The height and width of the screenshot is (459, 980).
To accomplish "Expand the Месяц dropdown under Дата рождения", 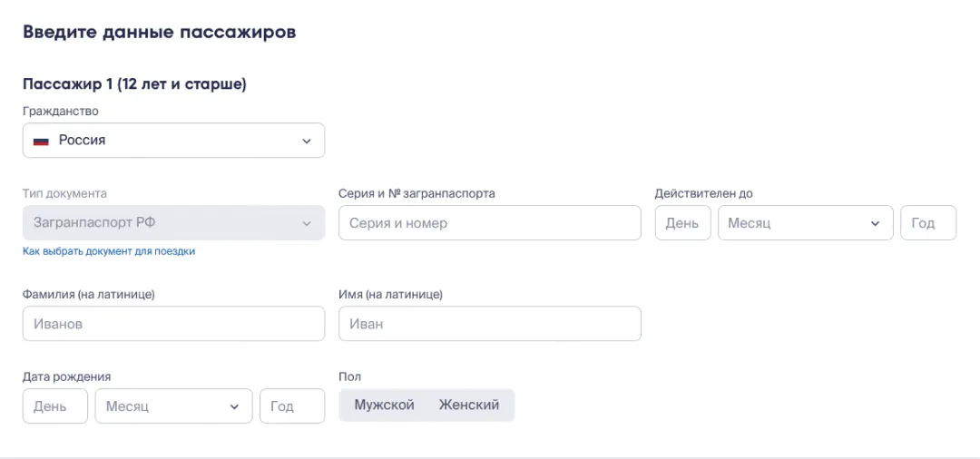I will [172, 406].
